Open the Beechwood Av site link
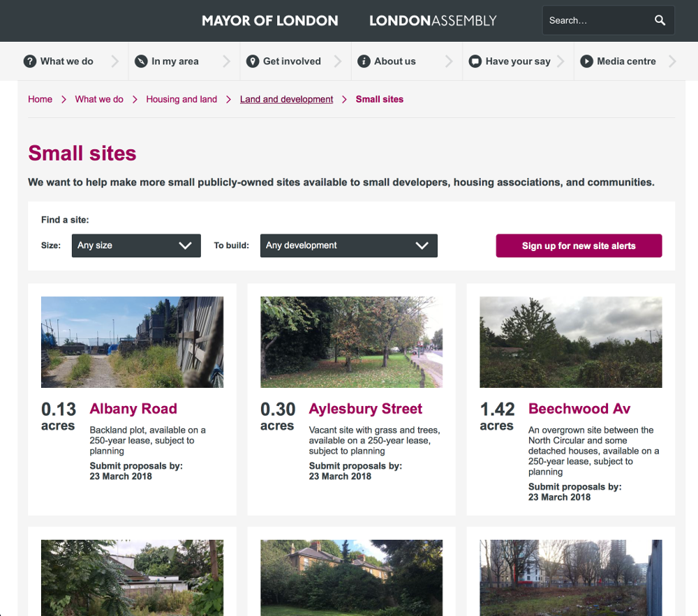Image resolution: width=698 pixels, height=616 pixels. click(x=579, y=408)
